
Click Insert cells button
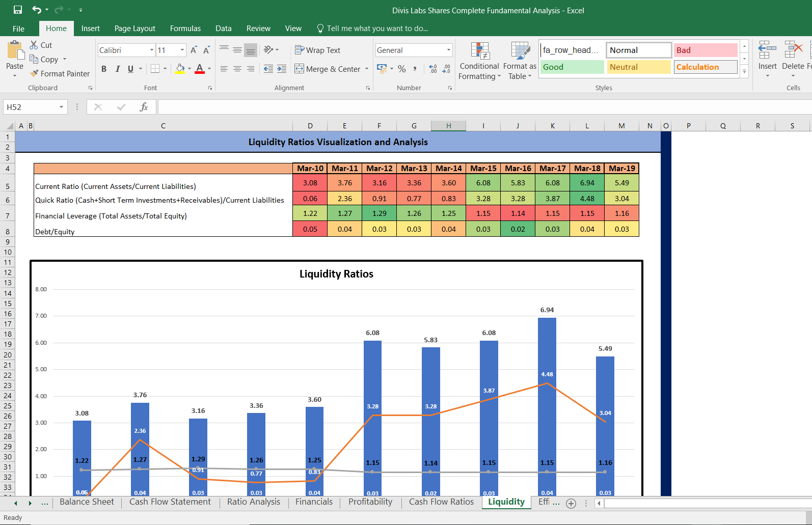click(767, 60)
